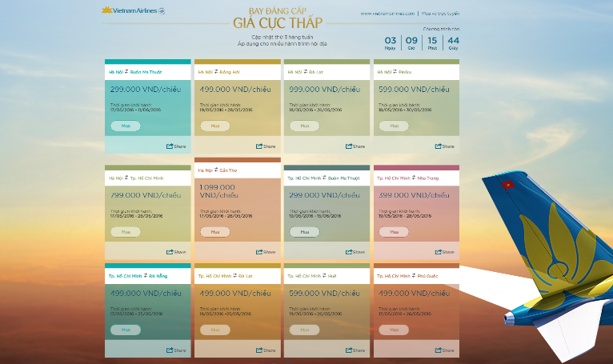Viewport: 613px width, 364px height.
Task: Click the GIÁ CỰC THẤP headline
Action: [x=278, y=23]
